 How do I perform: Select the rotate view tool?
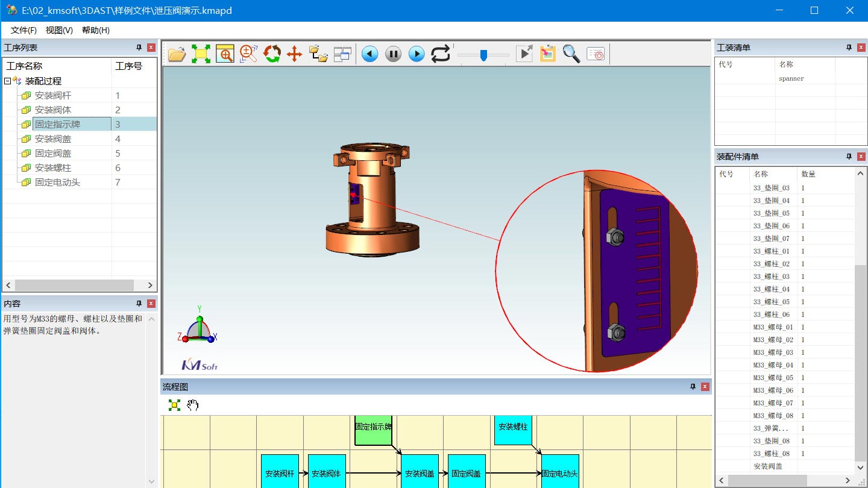pyautogui.click(x=272, y=54)
